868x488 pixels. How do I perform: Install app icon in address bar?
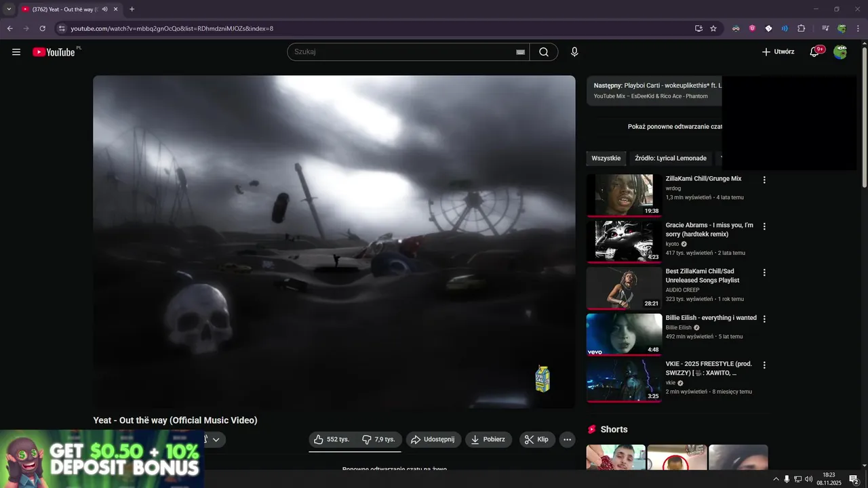tap(698, 28)
